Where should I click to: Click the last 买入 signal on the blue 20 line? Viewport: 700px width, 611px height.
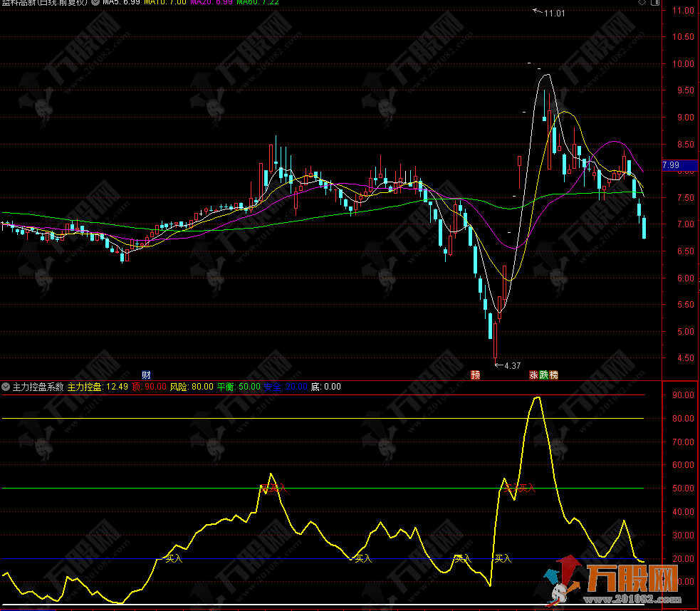tap(503, 558)
